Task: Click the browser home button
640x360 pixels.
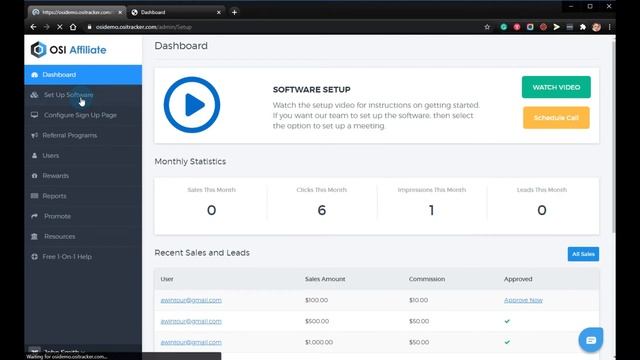Action: (x=73, y=27)
